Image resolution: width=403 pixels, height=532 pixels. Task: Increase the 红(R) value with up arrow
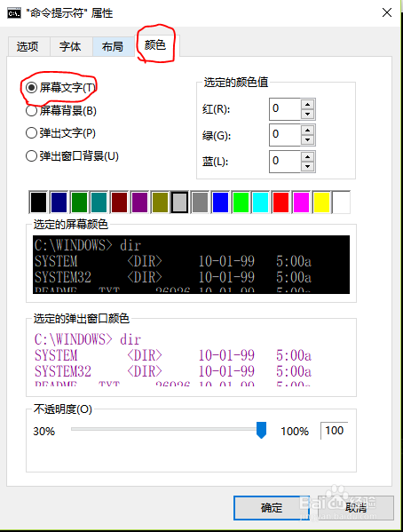307,104
